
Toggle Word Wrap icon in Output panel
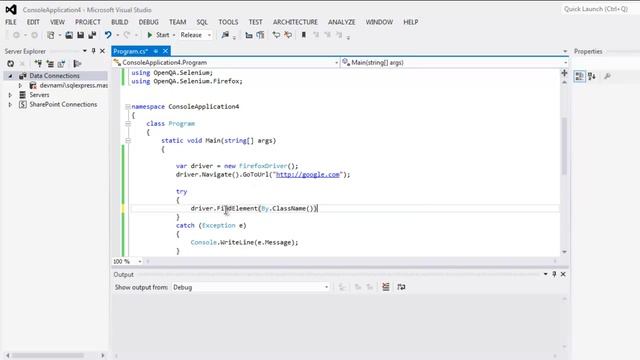click(401, 287)
